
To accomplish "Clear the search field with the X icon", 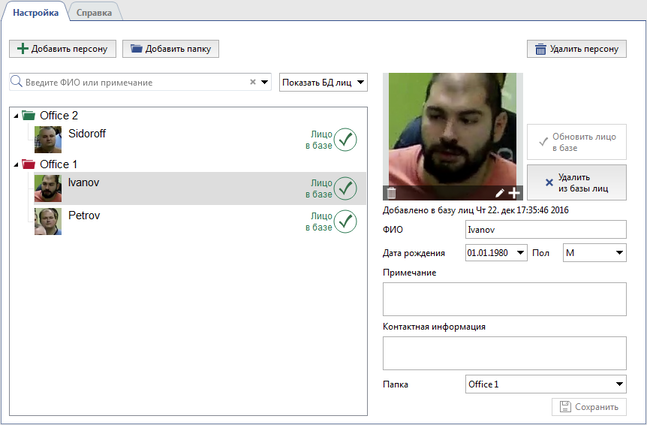I will (x=253, y=82).
